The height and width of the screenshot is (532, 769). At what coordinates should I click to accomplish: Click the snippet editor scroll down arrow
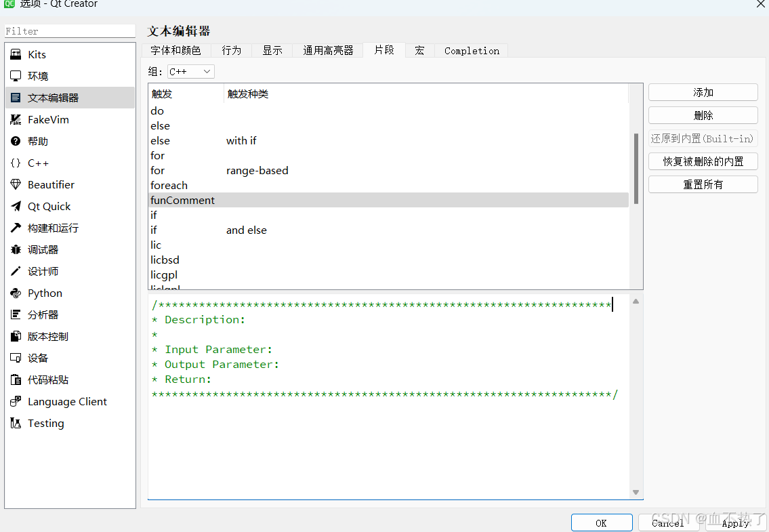[636, 492]
